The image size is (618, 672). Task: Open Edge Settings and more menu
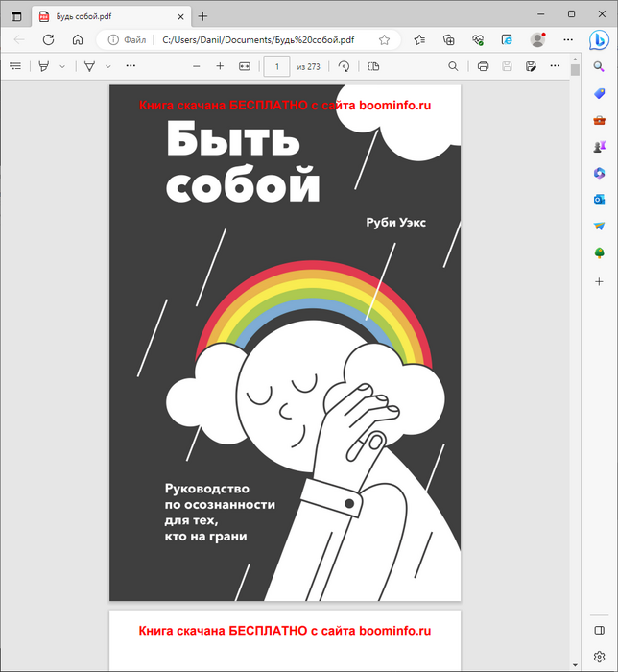(x=568, y=40)
